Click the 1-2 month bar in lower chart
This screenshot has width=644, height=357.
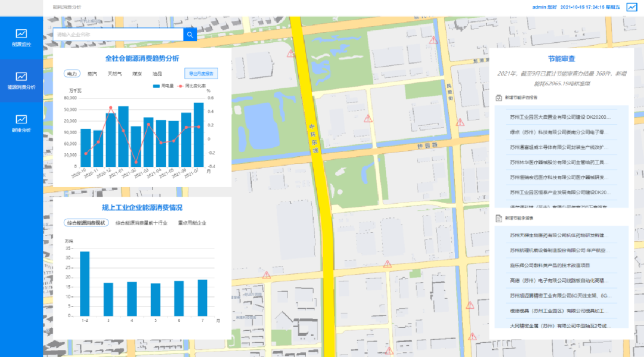tap(85, 284)
